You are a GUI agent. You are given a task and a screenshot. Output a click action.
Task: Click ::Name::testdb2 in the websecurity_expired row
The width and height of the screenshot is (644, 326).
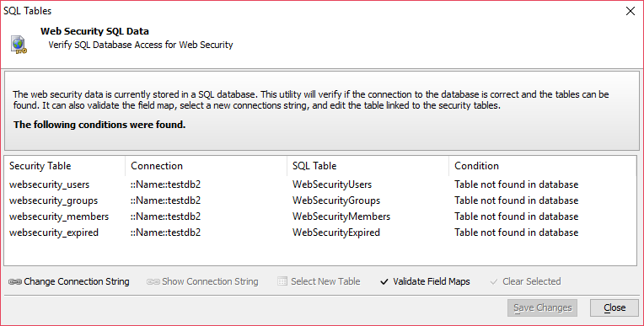point(165,232)
